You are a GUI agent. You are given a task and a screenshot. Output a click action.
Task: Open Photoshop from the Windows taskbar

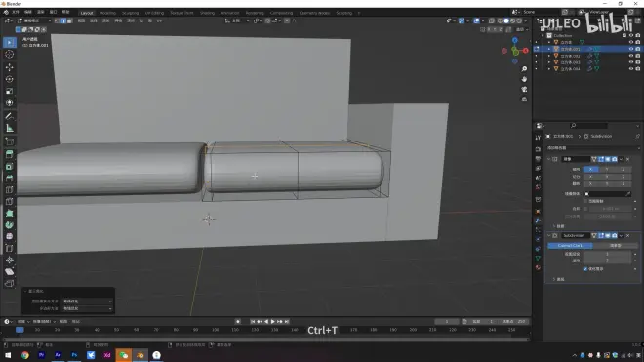click(x=74, y=355)
